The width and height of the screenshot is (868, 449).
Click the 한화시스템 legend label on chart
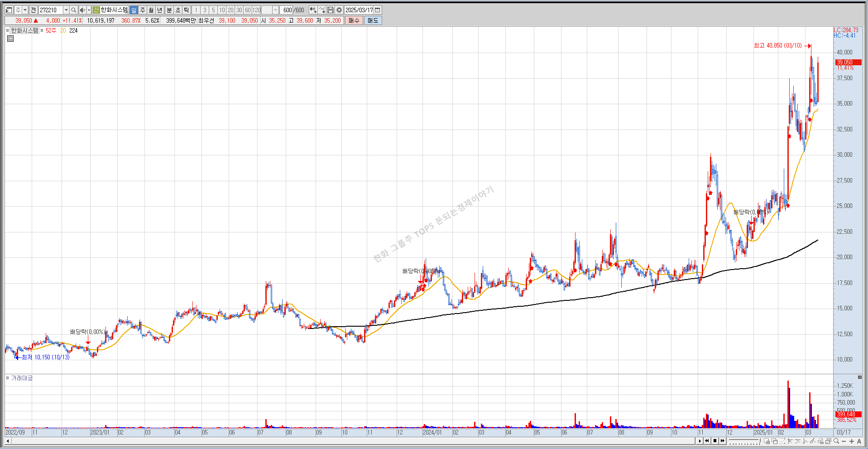click(x=24, y=30)
